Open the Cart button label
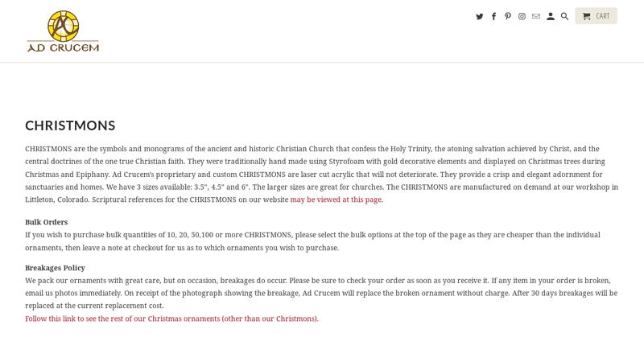 (x=602, y=16)
